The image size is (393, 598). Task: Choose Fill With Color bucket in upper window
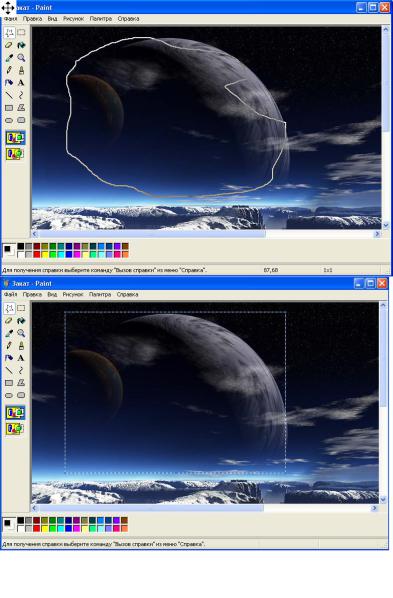click(x=21, y=45)
